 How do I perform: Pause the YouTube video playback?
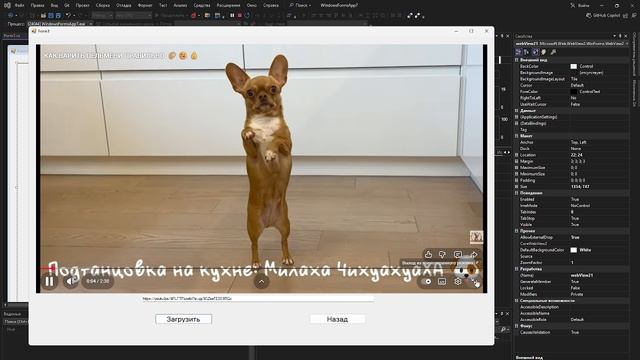49,281
